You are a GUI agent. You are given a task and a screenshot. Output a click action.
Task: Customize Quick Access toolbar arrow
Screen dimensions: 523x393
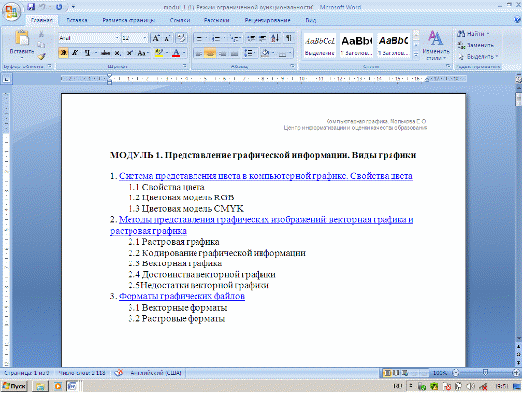click(x=73, y=7)
